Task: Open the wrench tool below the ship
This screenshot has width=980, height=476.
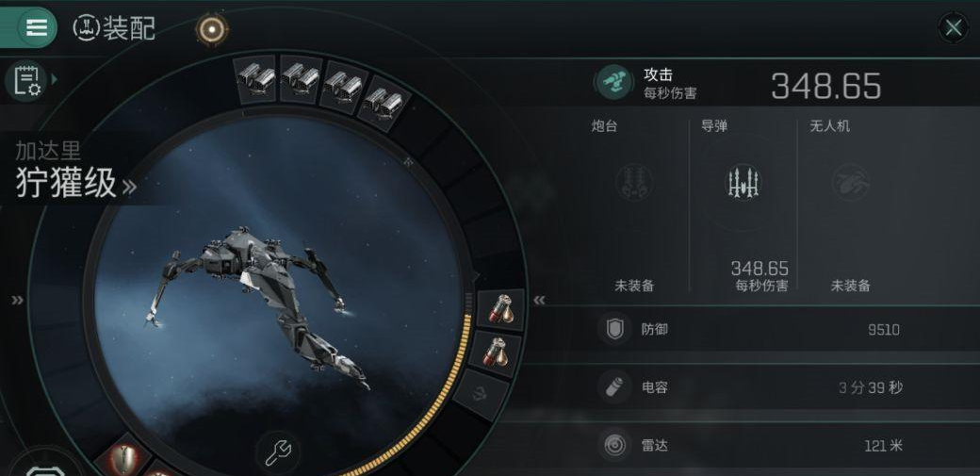Action: point(278,451)
